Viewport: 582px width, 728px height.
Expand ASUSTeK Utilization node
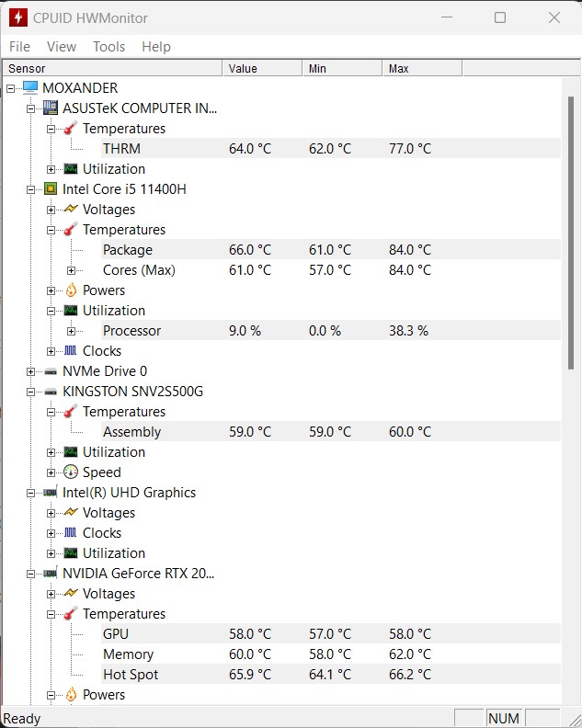pos(51,169)
